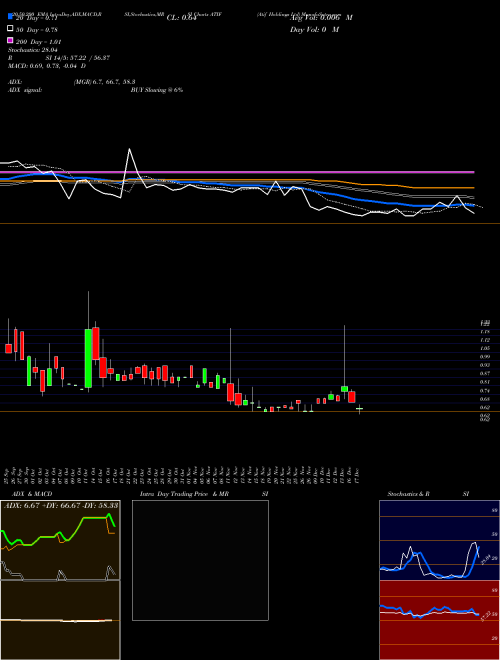Click the last date label on the x-axis
Image resolution: width=500 pixels, height=660 pixels.
tap(359, 474)
